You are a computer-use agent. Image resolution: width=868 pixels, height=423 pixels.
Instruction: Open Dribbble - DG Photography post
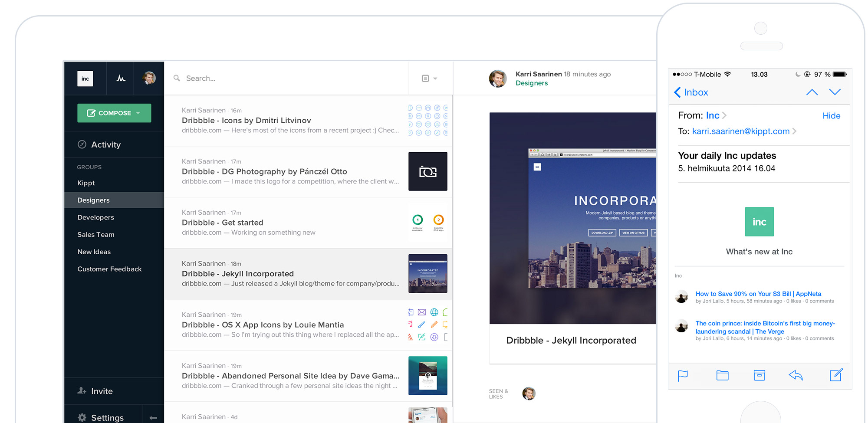[x=308, y=172]
